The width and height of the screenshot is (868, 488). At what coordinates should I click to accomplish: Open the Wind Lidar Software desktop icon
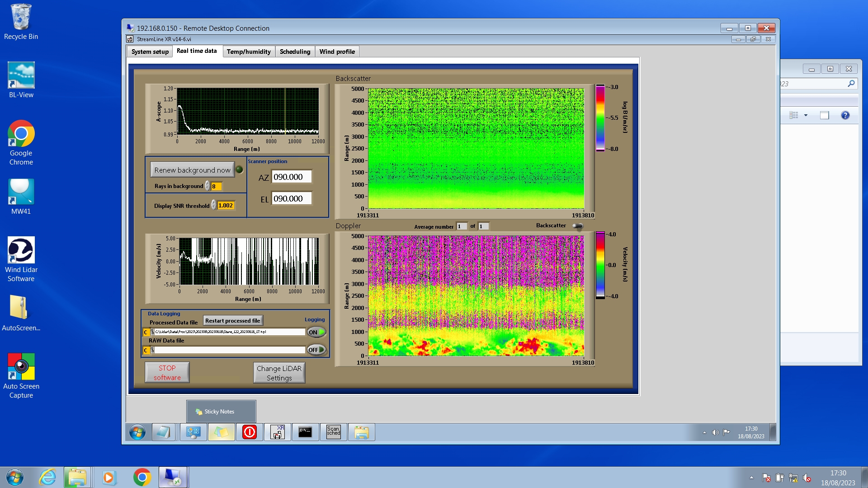21,250
